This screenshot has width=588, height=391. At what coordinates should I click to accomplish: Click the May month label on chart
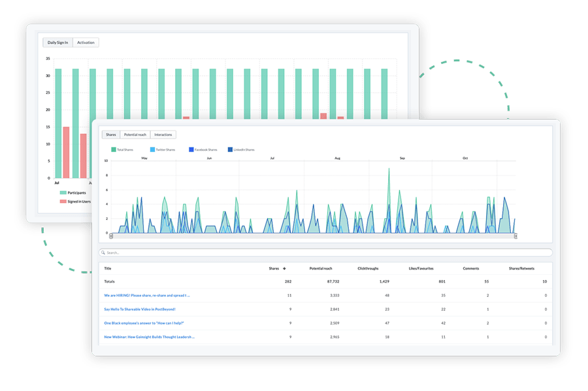144,159
